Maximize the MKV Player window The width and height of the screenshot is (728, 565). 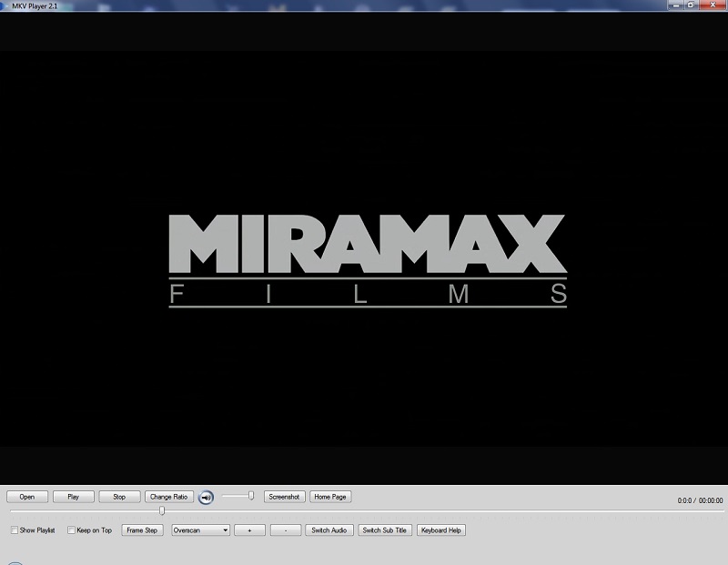point(691,5)
